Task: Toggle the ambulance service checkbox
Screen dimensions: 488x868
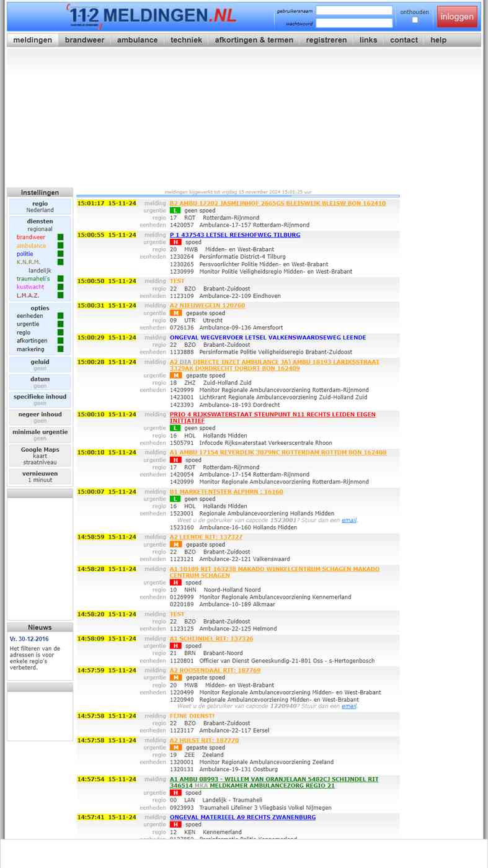Action: (61, 246)
